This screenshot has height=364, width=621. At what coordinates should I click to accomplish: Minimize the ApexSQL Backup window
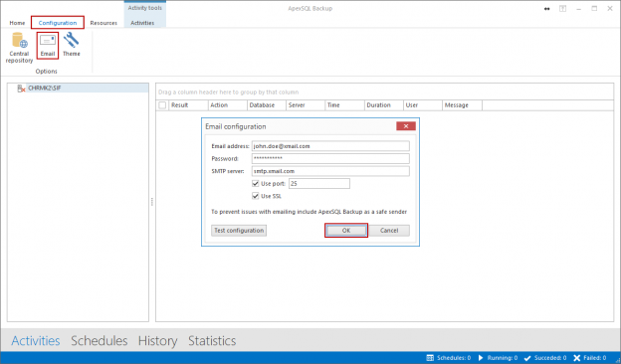point(578,9)
